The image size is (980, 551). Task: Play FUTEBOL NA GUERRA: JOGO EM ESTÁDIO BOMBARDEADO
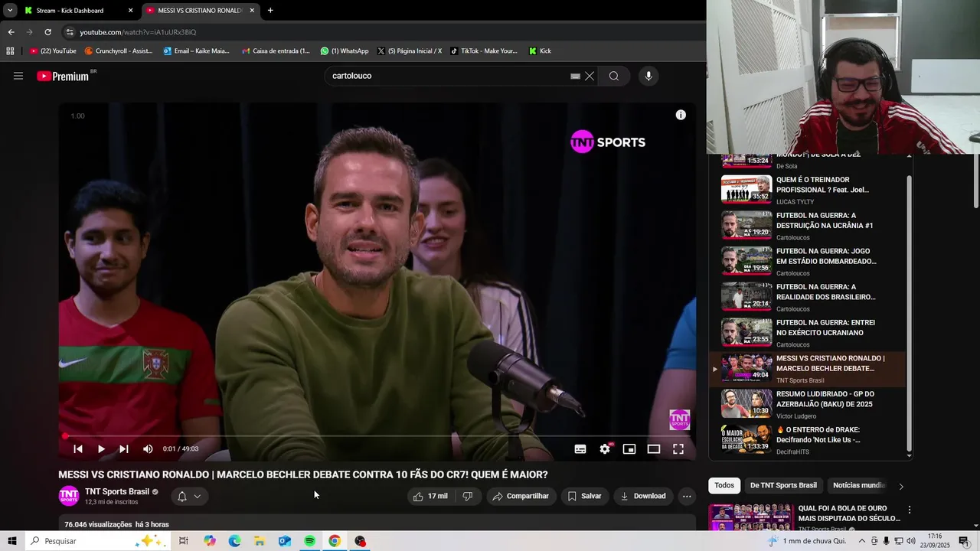pyautogui.click(x=808, y=261)
